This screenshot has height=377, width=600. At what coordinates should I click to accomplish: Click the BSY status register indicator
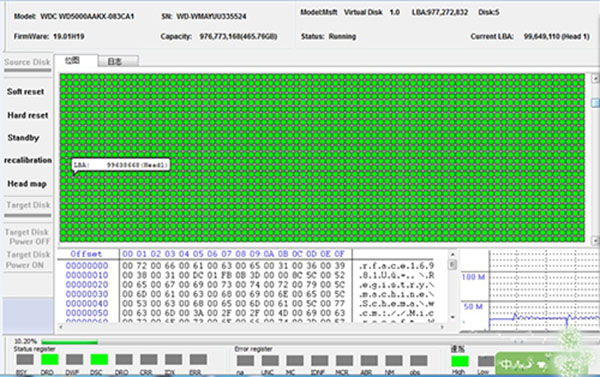25,359
